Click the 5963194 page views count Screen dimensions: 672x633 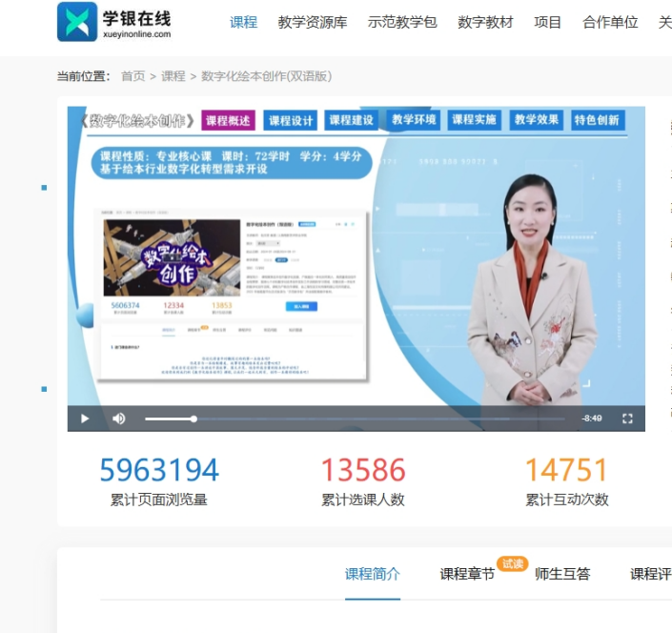159,470
